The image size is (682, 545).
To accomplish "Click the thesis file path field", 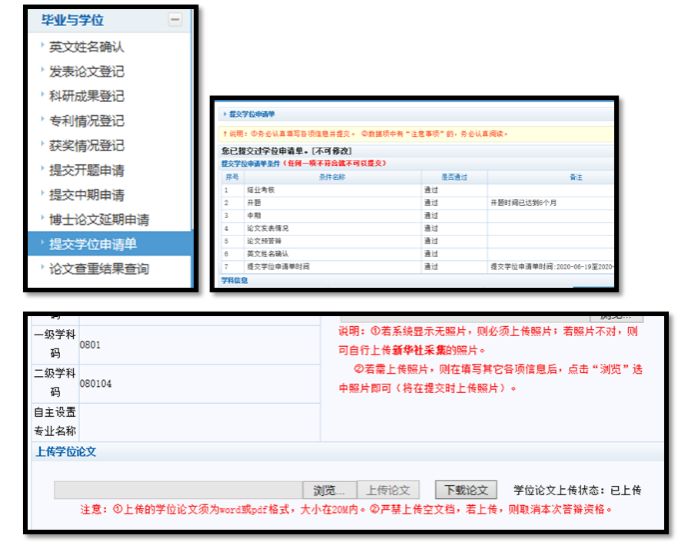I will tap(178, 490).
